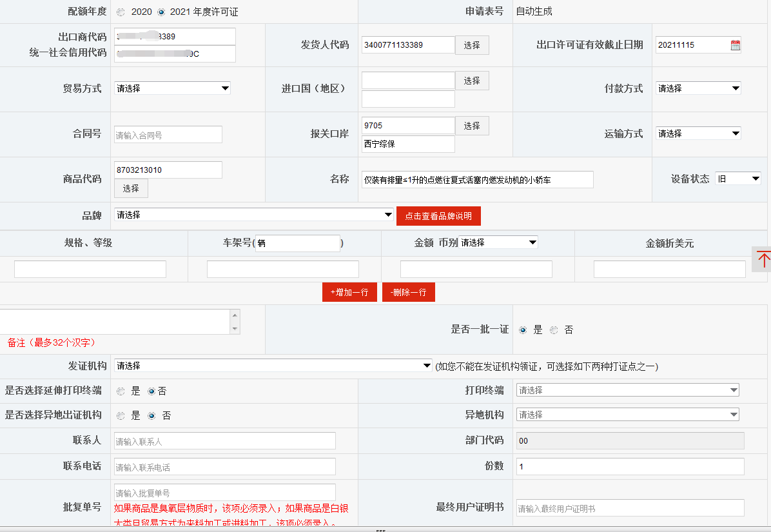Click the 联系人 input field
Viewport: 771px width, 532px height.
tap(224, 440)
